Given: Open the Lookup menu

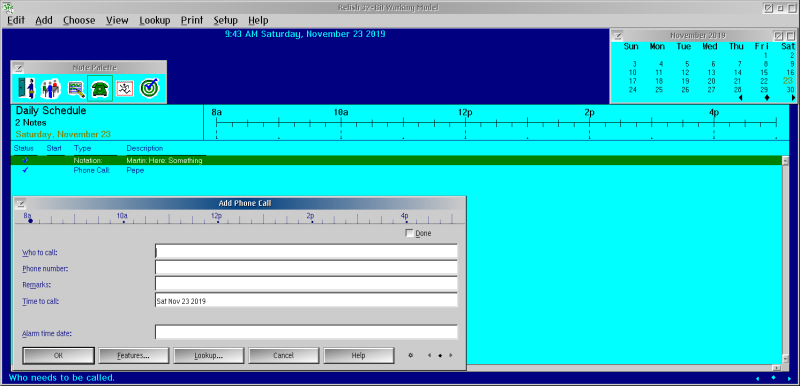Looking at the screenshot, I should [155, 20].
